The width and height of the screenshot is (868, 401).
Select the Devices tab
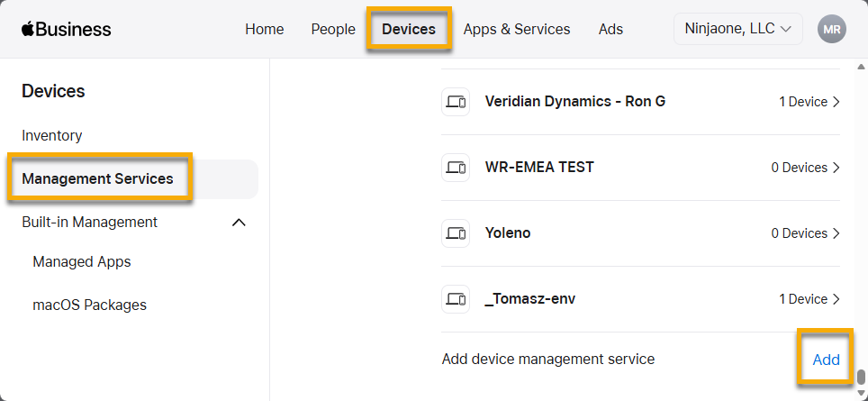tap(409, 30)
